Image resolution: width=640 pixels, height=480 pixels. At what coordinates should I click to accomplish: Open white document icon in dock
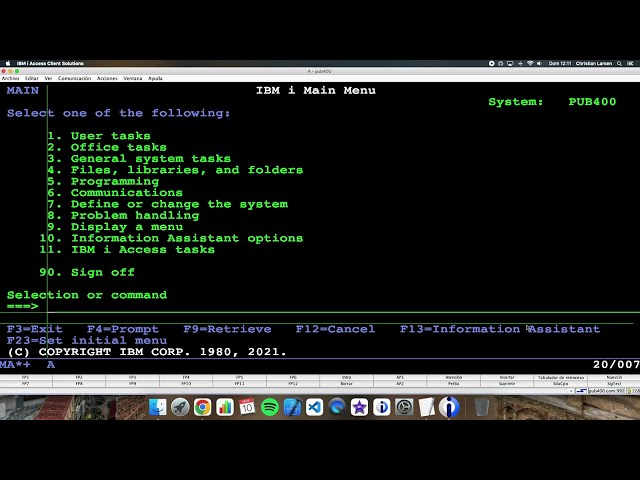427,407
